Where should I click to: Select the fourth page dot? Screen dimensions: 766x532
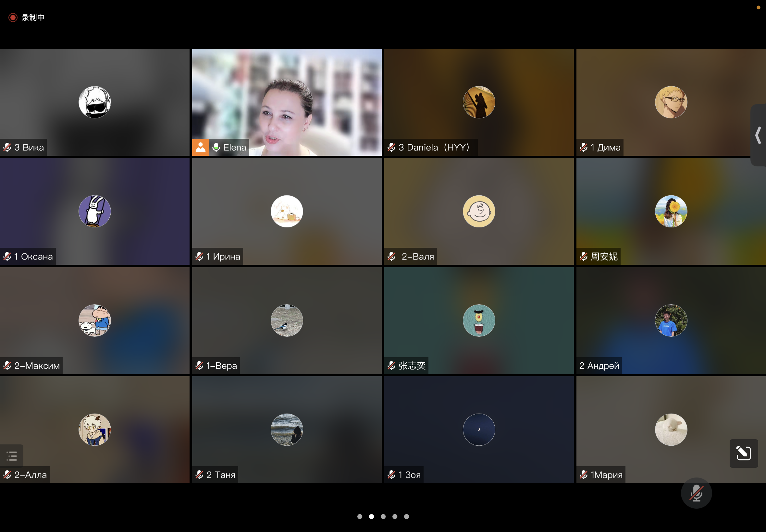tap(394, 516)
